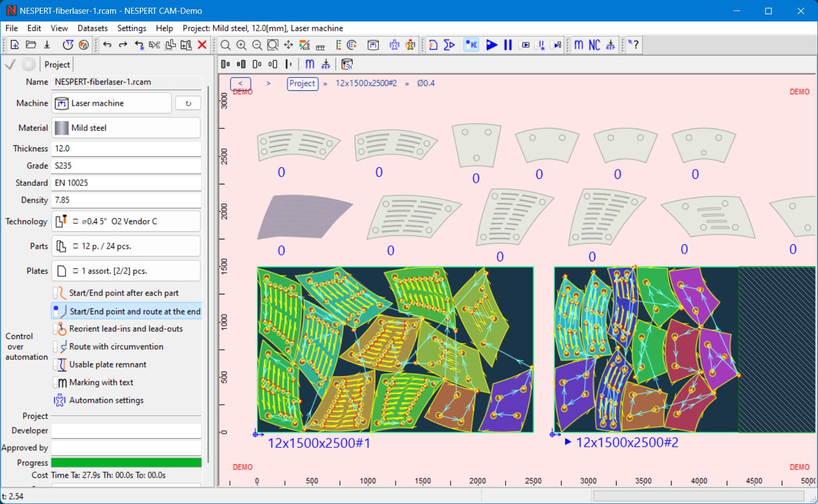Click the save (download arrow) toolbar icon
Viewport: 818px width, 504px height.
click(x=47, y=45)
